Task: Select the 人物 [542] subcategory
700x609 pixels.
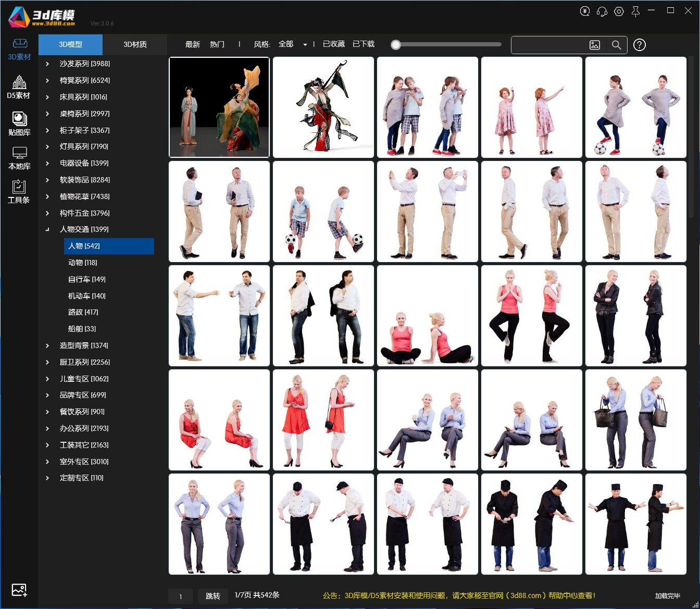Action: point(109,246)
